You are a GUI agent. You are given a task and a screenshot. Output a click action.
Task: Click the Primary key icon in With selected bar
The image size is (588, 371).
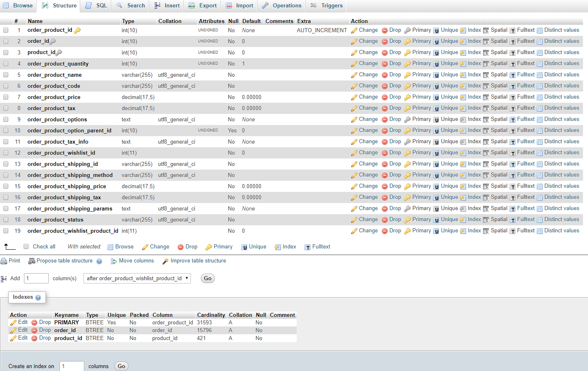point(209,247)
